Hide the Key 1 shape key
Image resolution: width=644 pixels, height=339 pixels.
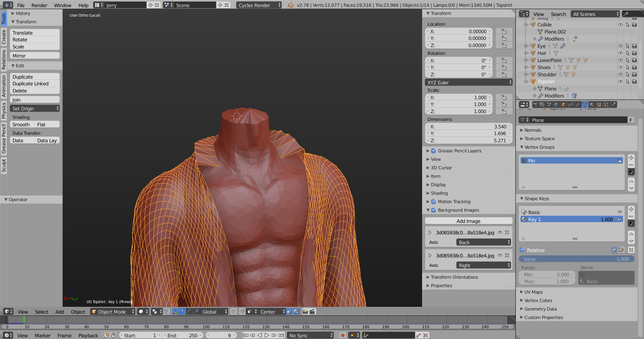619,219
